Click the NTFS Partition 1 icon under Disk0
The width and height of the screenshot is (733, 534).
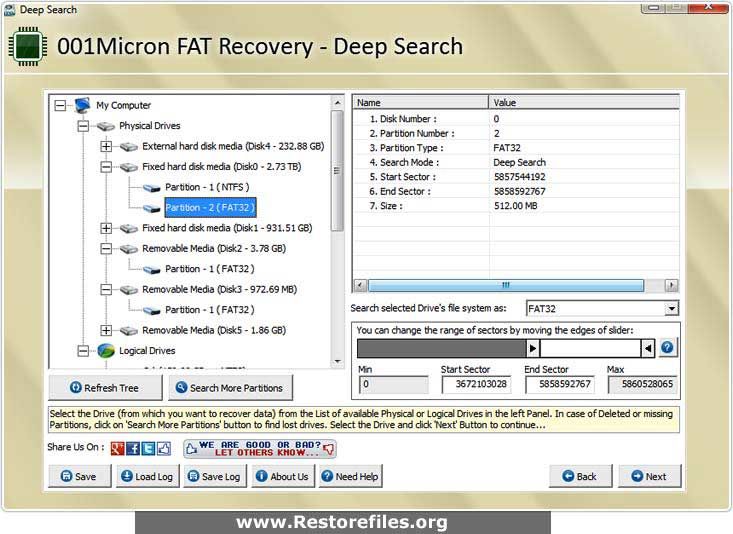[x=151, y=188]
